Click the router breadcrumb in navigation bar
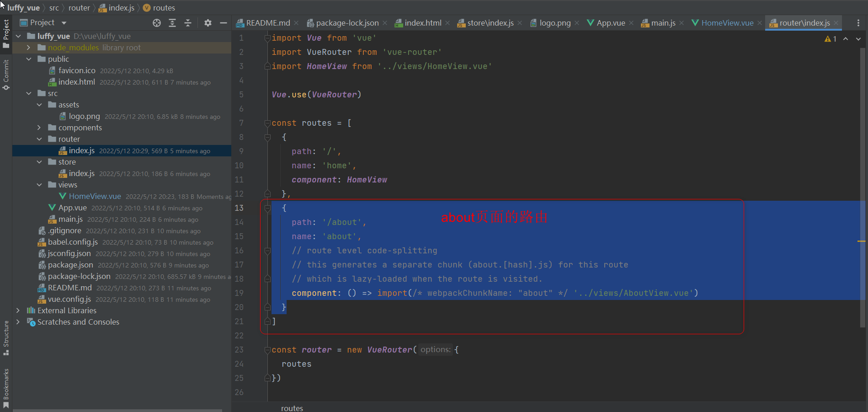This screenshot has height=412, width=868. 79,8
